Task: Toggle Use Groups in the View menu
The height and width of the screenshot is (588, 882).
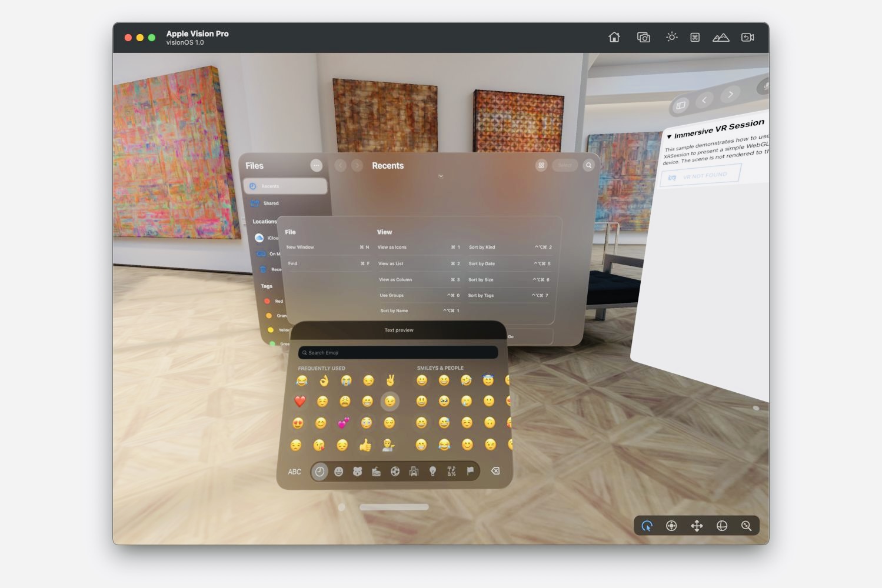Action: [420, 295]
